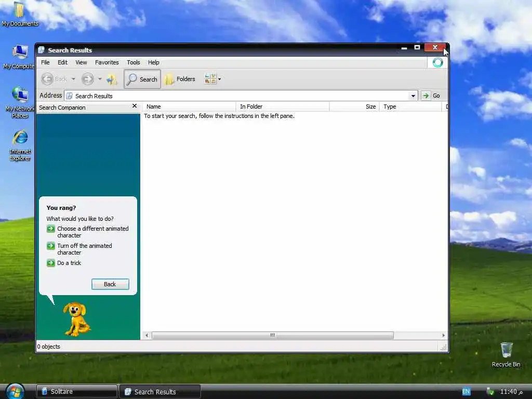The width and height of the screenshot is (532, 399).
Task: Go up one folder level icon
Action: (x=111, y=79)
